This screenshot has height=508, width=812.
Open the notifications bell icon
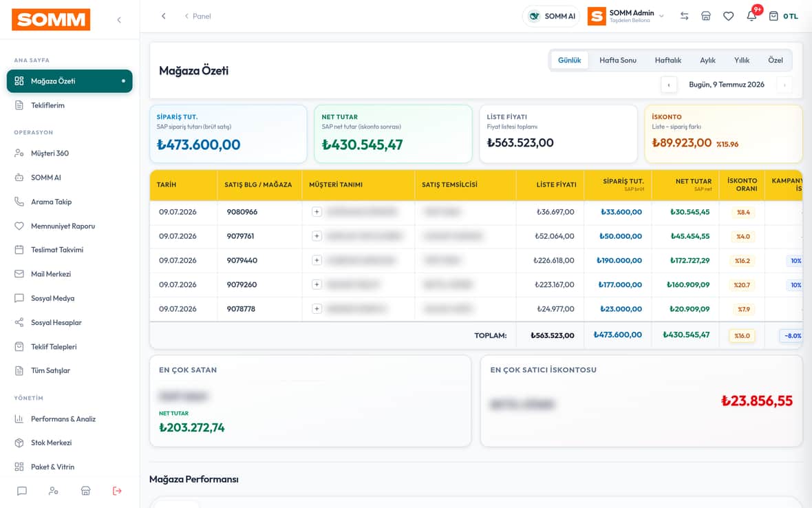coord(751,16)
